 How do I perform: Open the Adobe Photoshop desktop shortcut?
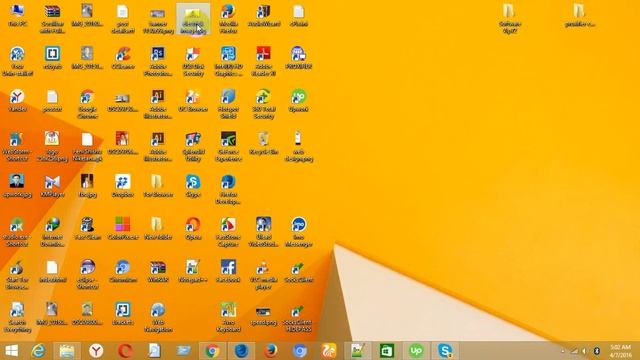(158, 61)
